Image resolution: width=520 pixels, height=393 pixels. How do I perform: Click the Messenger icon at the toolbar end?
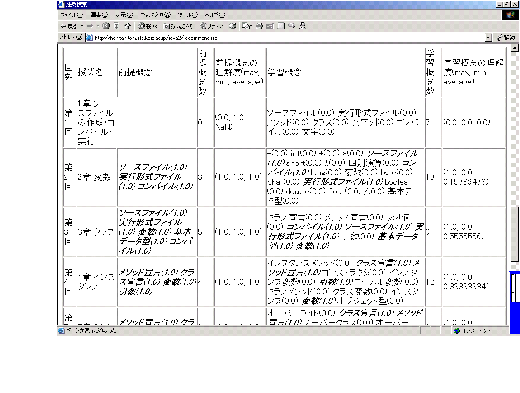302,26
